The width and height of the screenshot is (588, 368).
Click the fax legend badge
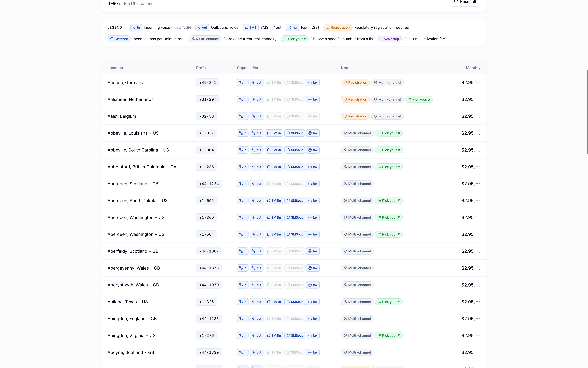point(292,27)
